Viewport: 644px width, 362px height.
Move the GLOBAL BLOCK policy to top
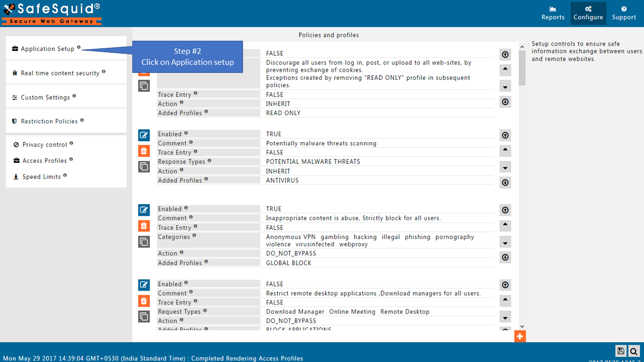[505, 210]
